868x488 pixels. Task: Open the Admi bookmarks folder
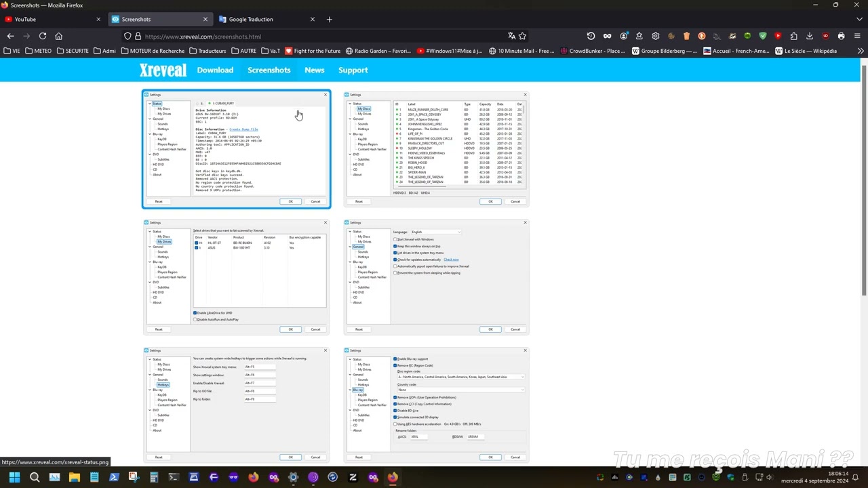point(104,51)
